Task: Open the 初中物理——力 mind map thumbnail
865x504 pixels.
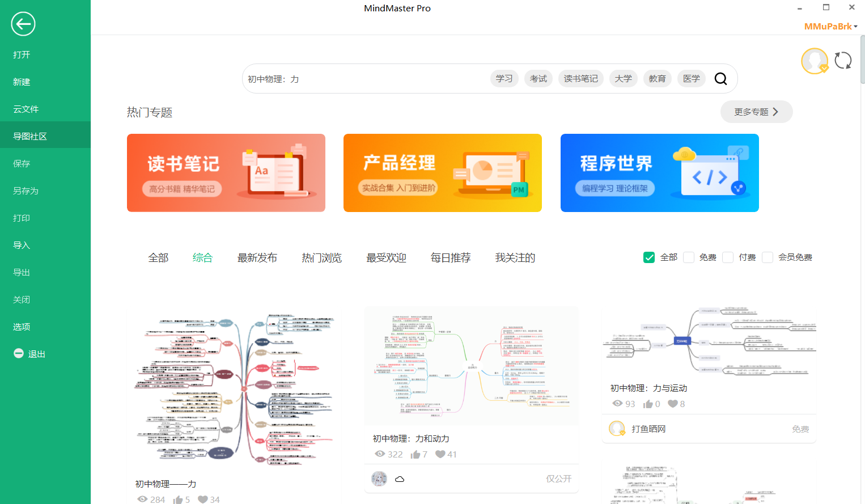Action: [x=235, y=387]
